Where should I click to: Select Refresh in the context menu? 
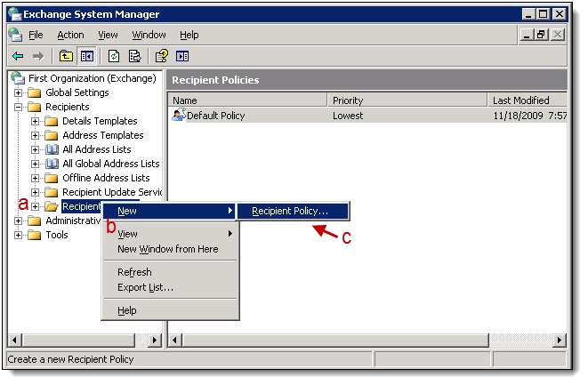tap(170, 272)
